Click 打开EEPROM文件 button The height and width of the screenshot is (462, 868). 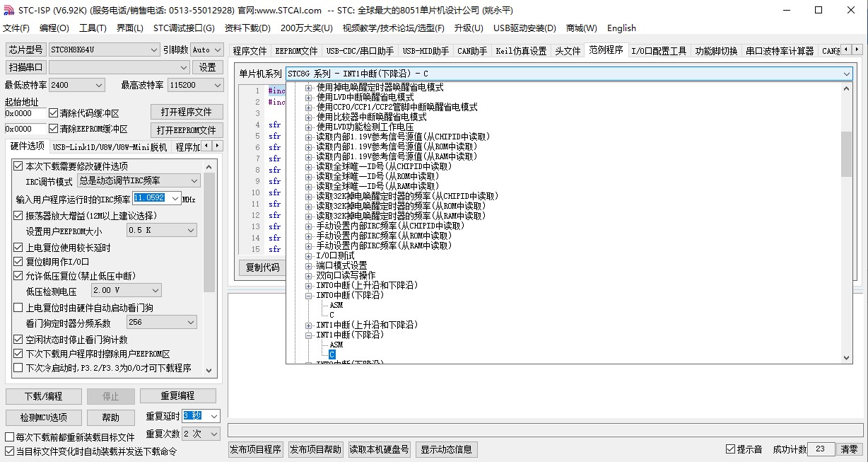tap(187, 130)
